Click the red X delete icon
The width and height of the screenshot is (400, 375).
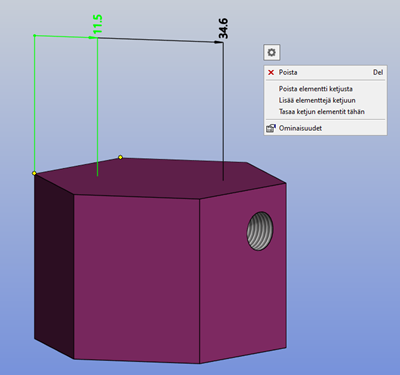click(271, 72)
